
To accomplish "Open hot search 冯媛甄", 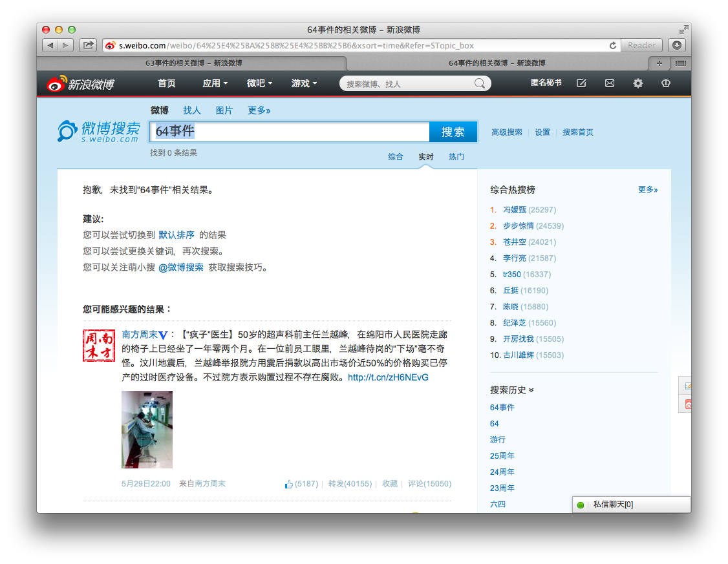I will tap(515, 210).
